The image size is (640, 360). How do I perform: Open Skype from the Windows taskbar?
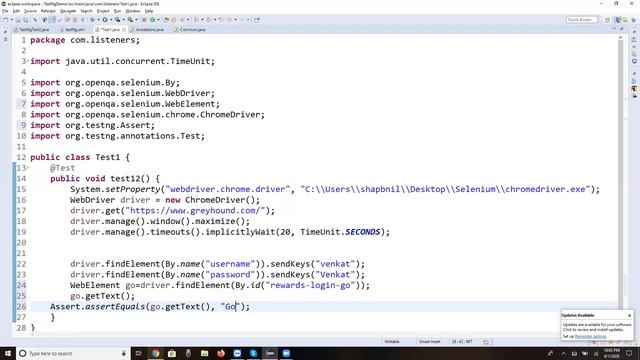click(x=253, y=353)
